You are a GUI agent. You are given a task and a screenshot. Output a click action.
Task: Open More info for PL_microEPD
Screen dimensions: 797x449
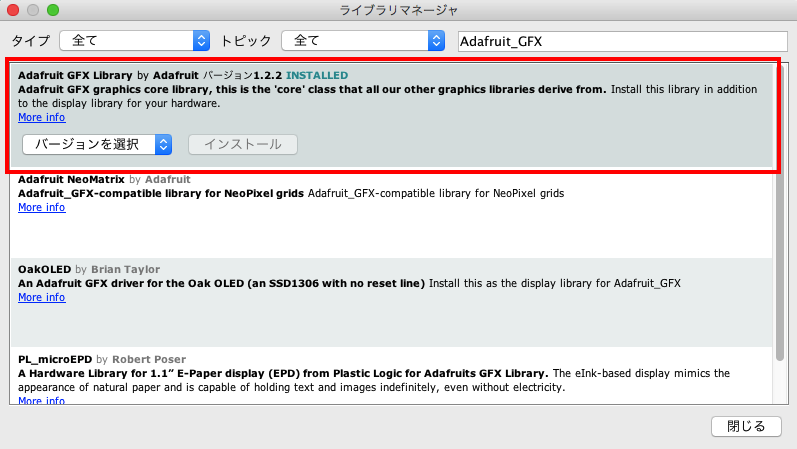pyautogui.click(x=42, y=400)
